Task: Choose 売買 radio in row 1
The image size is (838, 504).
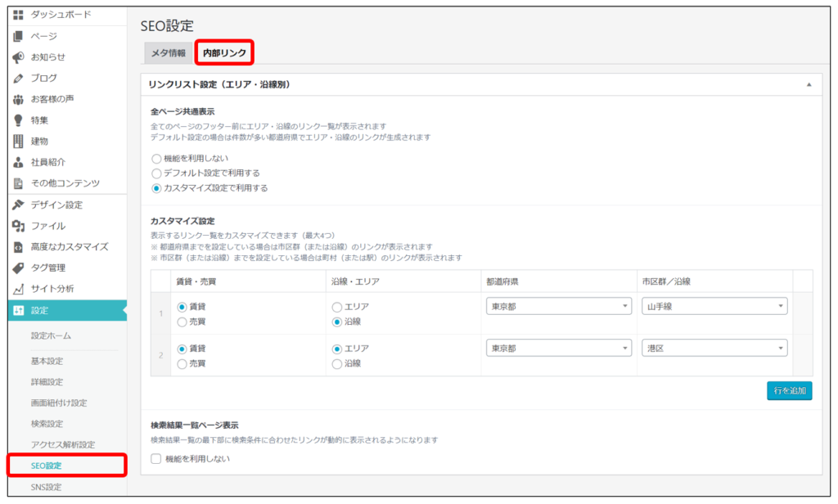Action: (x=182, y=322)
